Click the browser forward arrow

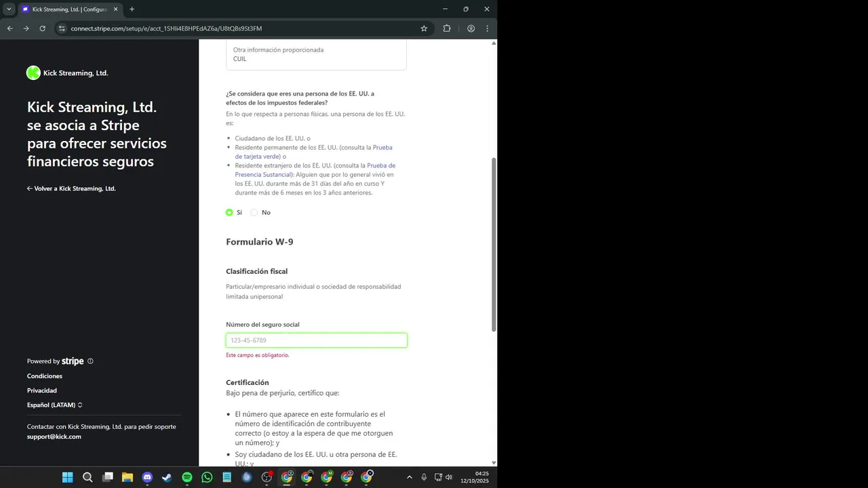point(26,28)
